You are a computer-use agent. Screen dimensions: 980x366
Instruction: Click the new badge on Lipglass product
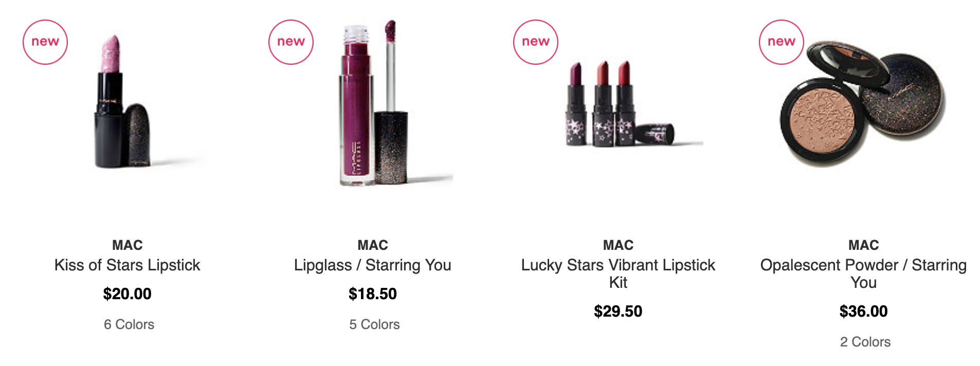pyautogui.click(x=291, y=42)
